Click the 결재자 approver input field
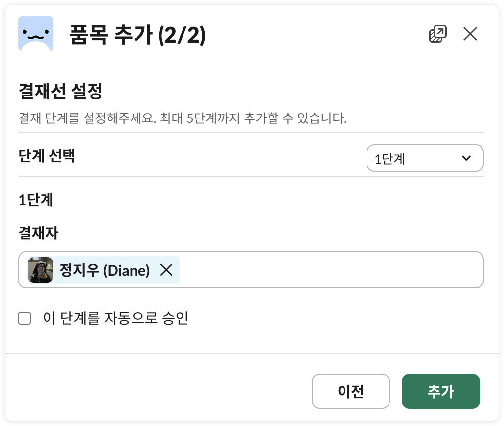Screen dimensions: 504x426 click(318, 270)
